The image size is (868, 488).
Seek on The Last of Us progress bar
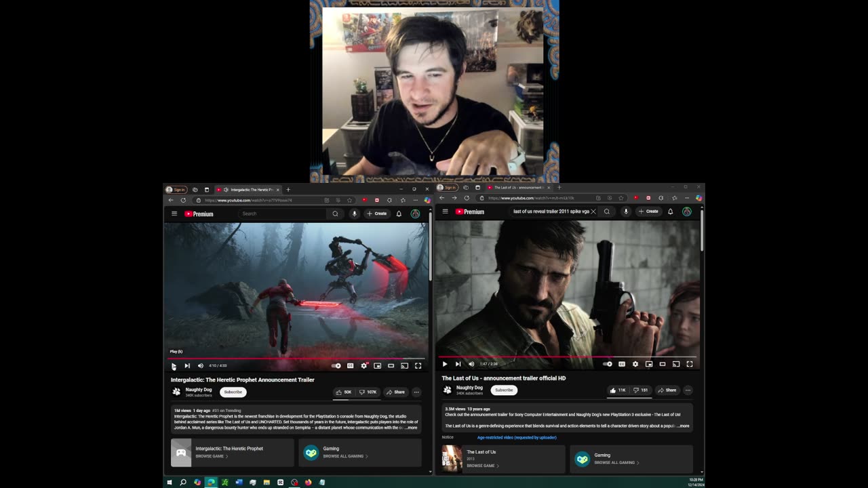pyautogui.click(x=567, y=357)
